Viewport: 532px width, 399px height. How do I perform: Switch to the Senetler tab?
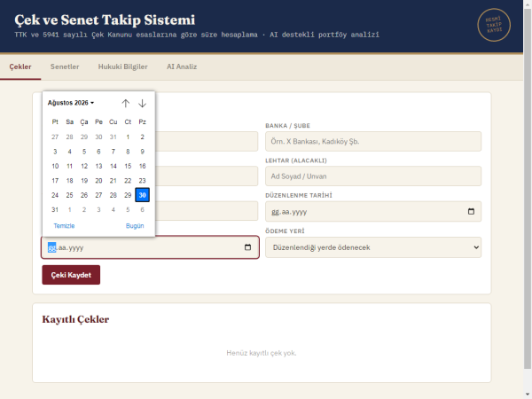click(x=65, y=66)
